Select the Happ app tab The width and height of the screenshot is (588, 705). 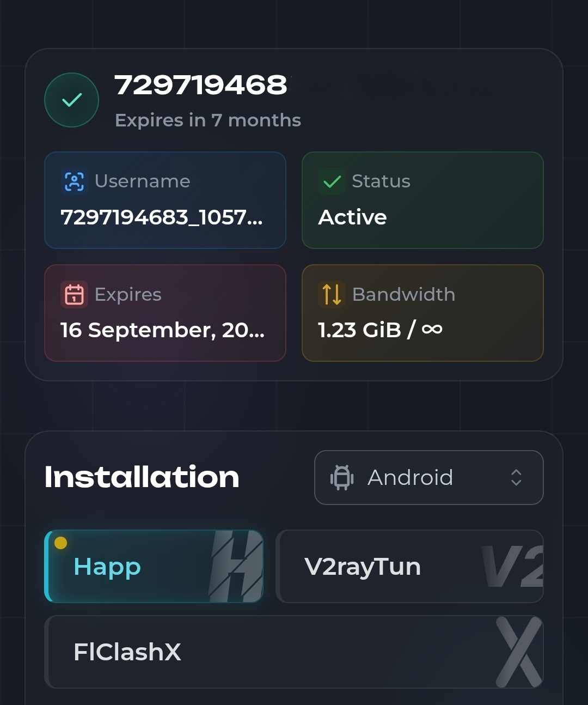click(154, 567)
